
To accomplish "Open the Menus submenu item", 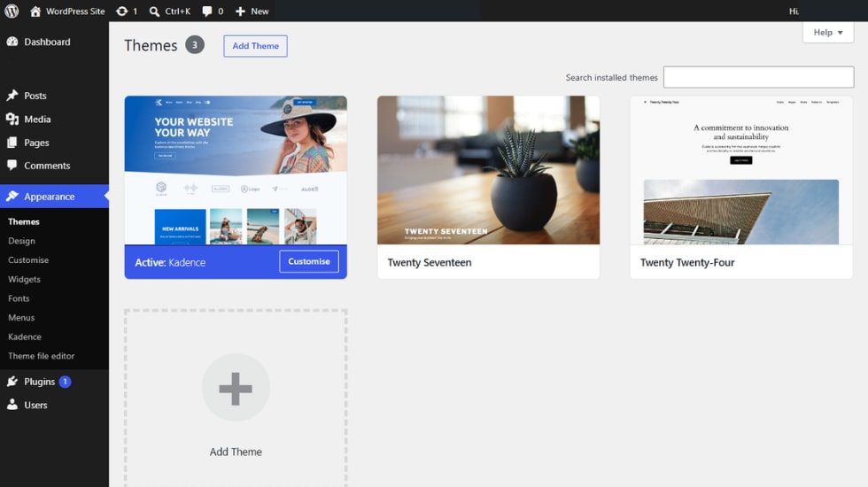I will click(21, 318).
